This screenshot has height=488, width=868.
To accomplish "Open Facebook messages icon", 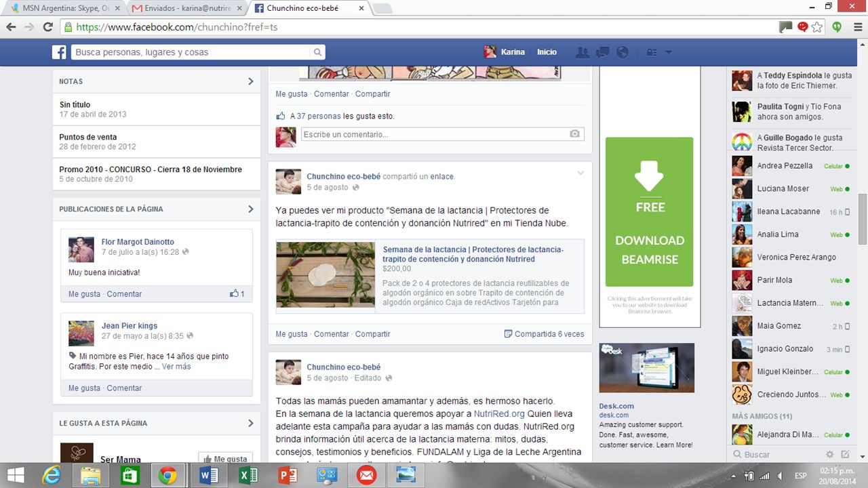I will (x=602, y=52).
